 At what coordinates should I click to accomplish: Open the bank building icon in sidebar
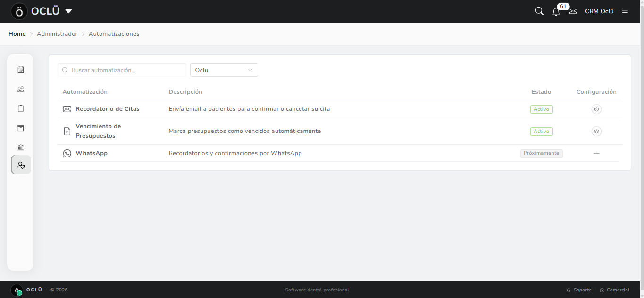pyautogui.click(x=21, y=148)
